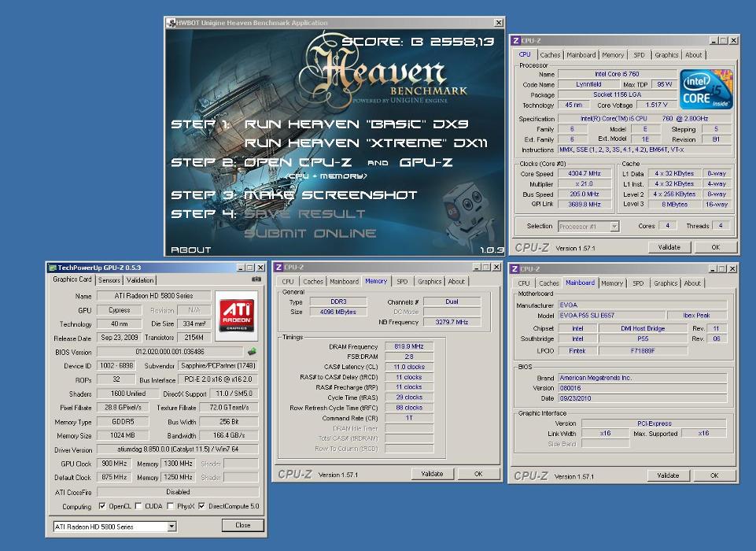Click Validate in CPU-Z Memory window
The height and width of the screenshot is (551, 756).
(432, 474)
